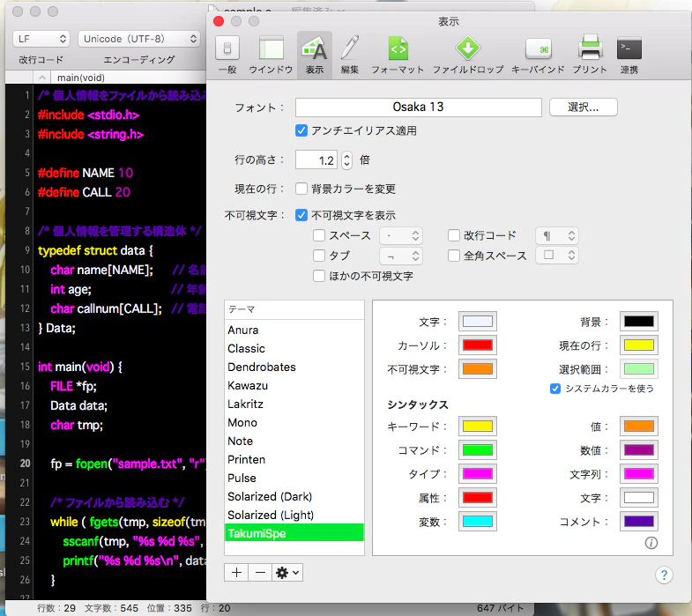
Task: Toggle 不可視文字を表示 checkbox
Action: [x=301, y=215]
